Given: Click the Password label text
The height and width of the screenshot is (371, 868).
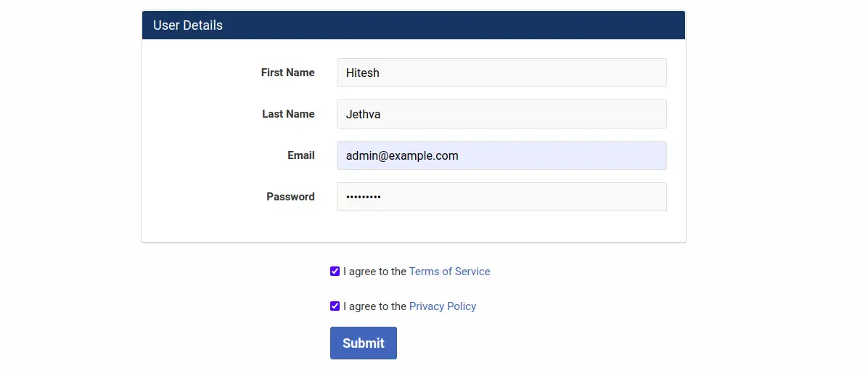Looking at the screenshot, I should 290,197.
